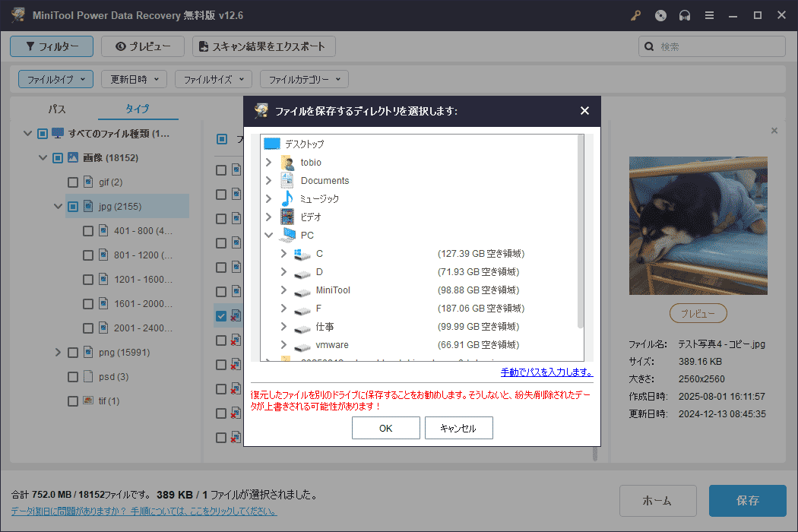Viewport: 798px width, 532px height.
Task: Select the MiniTool drive icon
Action: coord(302,291)
